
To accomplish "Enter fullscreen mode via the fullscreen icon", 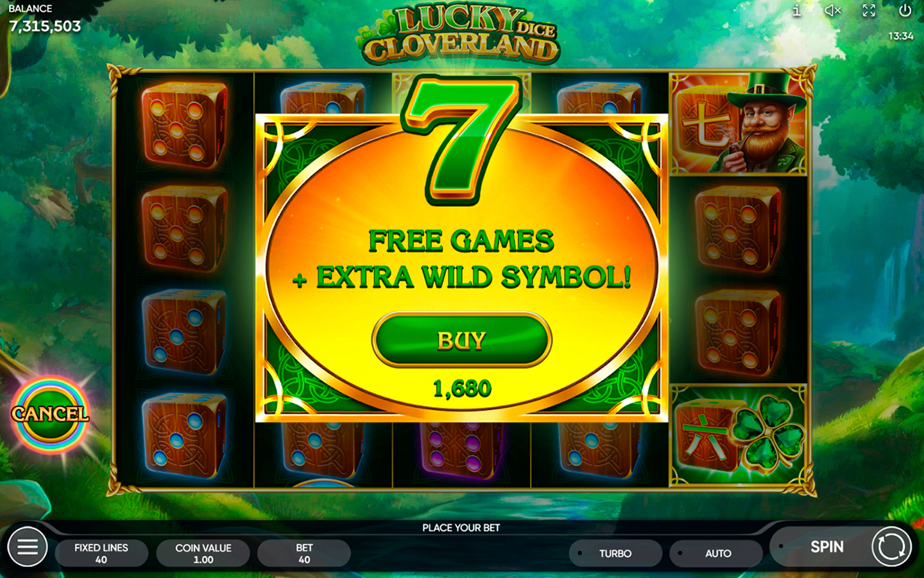I will tap(869, 10).
